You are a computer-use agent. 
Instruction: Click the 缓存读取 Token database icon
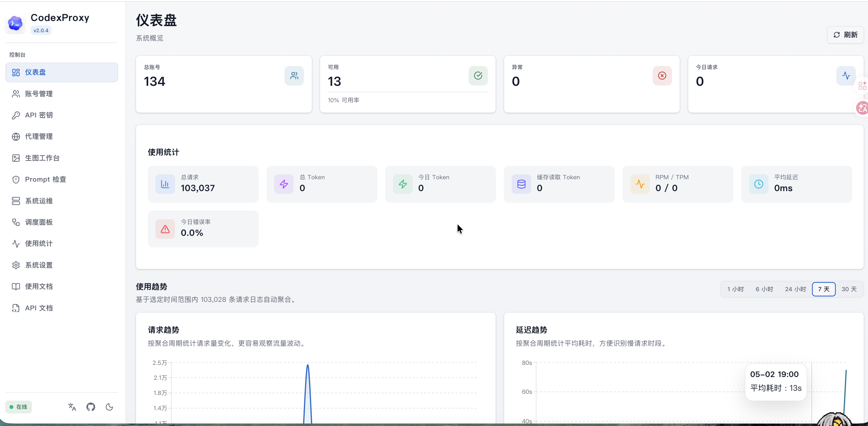[521, 184]
